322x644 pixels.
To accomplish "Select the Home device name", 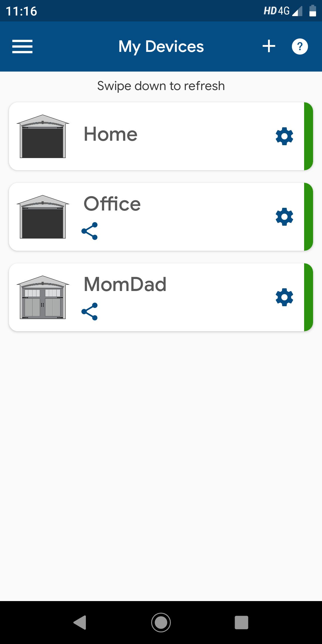I will click(x=111, y=134).
